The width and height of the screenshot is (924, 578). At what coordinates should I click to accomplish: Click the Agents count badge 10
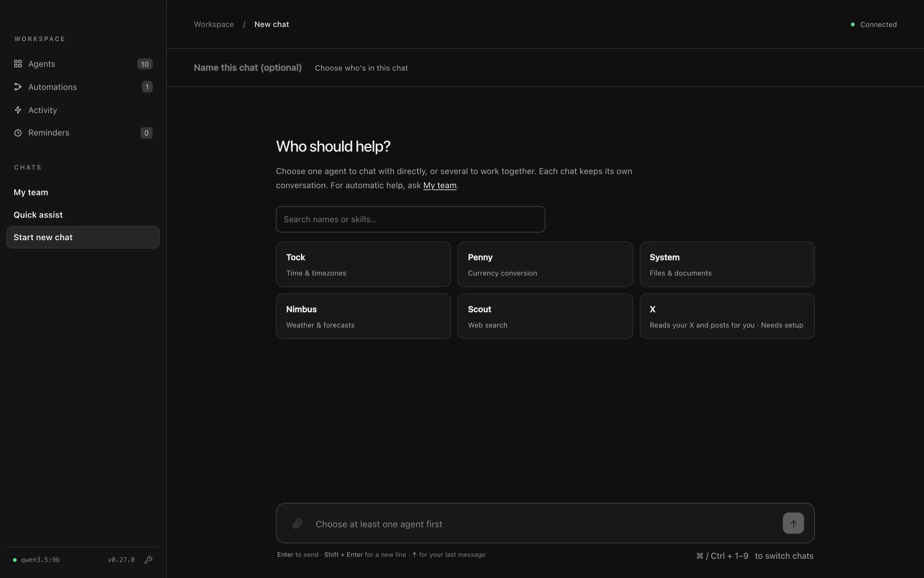point(145,64)
